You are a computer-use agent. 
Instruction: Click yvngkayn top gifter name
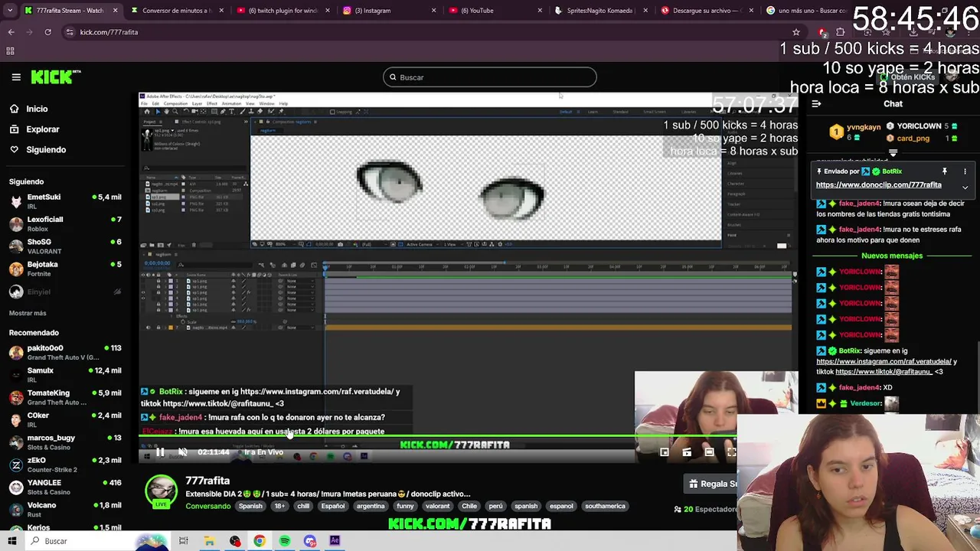pyautogui.click(x=864, y=127)
